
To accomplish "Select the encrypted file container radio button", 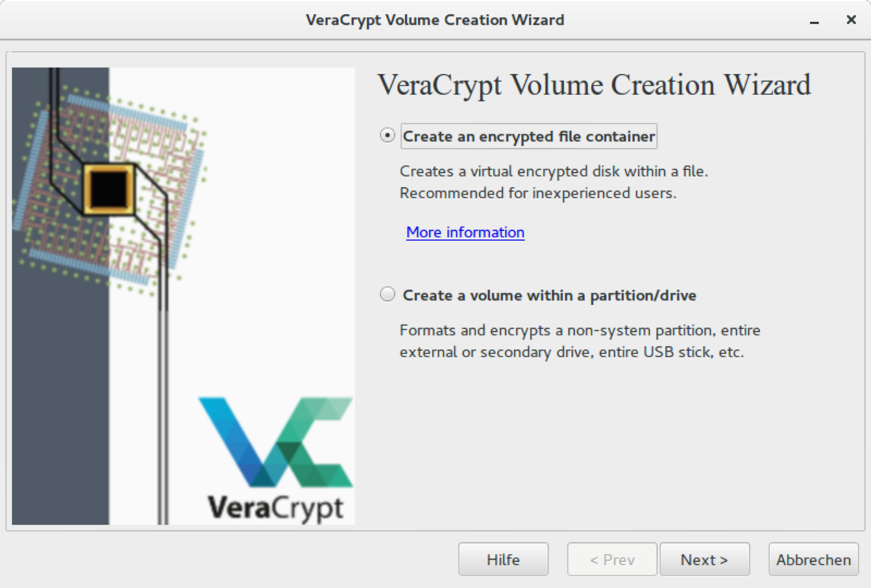I will tap(388, 136).
